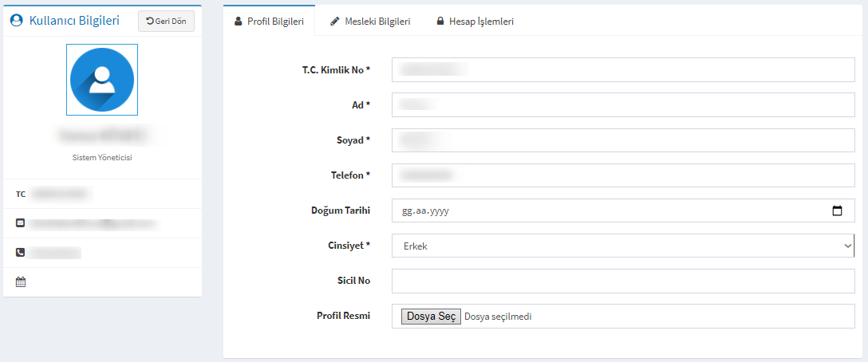Click the Dosya Seç file button
The width and height of the screenshot is (868, 362).
pos(432,316)
